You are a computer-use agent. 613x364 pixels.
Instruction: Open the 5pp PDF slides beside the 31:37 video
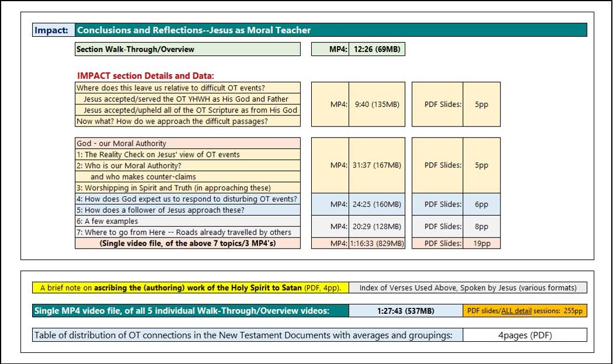481,166
